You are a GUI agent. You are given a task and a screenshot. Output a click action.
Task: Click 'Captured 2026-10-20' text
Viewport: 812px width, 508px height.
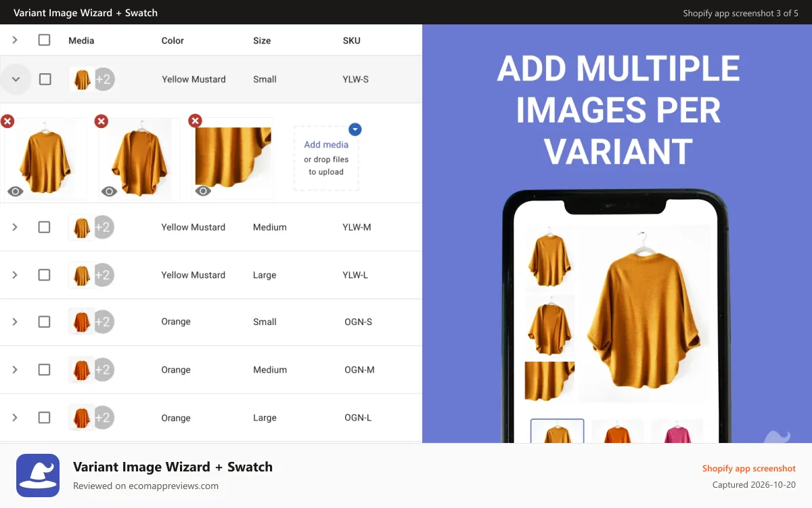[x=754, y=485]
